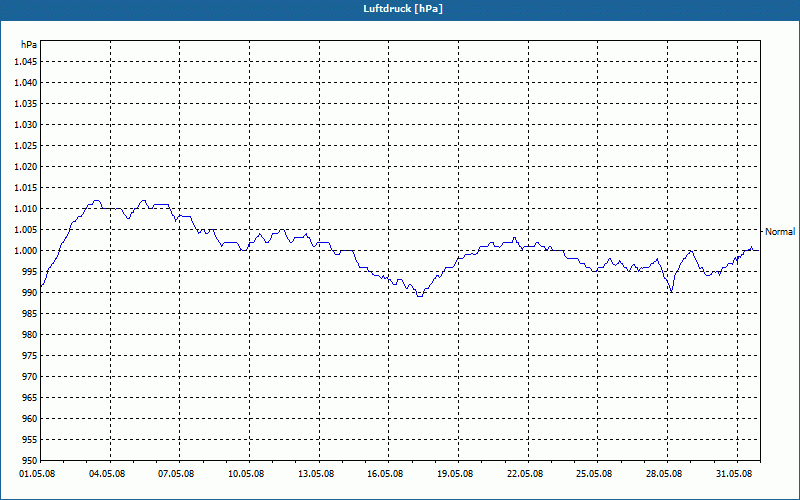Screen dimensions: 800x500
Task: Click the 'Luftdruck [hPa]' chart title
Action: coord(403,9)
